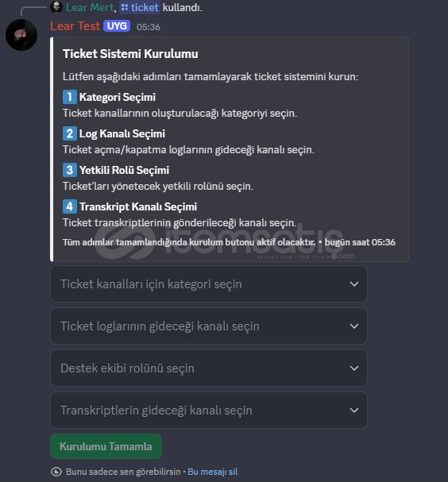Open the Transkriptlerin gideceği kanalı seçin dropdown
The width and height of the screenshot is (448, 482).
point(209,411)
